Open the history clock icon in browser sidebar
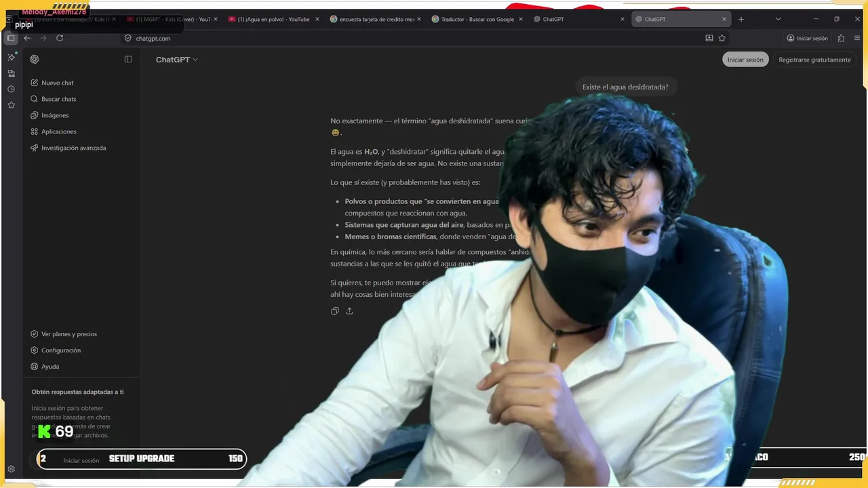Screen dimensions: 868x488 pyautogui.click(x=11, y=89)
